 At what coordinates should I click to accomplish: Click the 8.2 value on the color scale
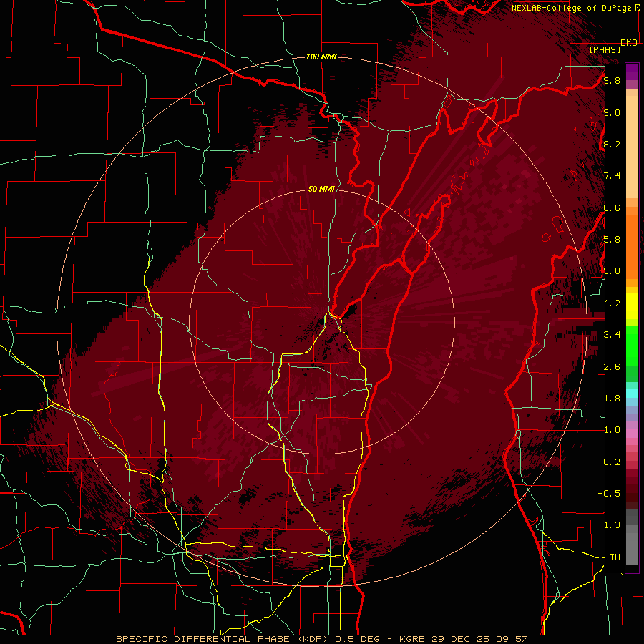click(612, 144)
